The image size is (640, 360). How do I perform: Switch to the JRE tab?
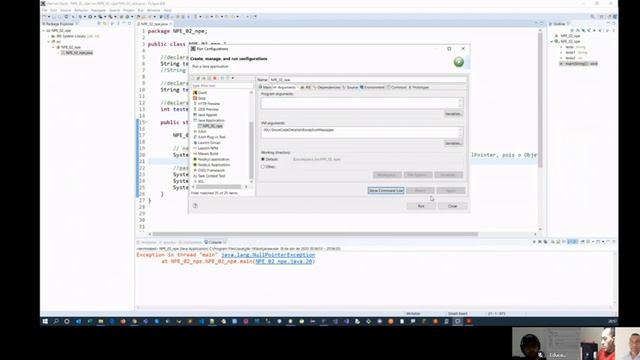click(x=306, y=87)
